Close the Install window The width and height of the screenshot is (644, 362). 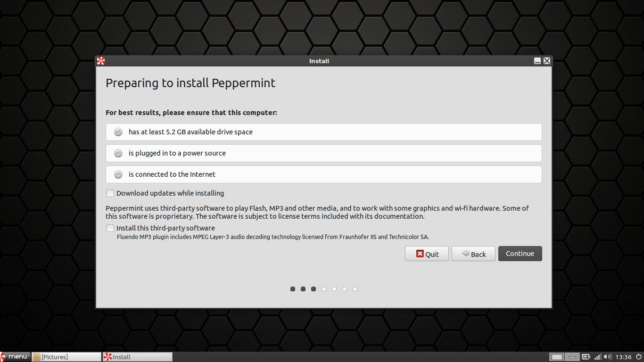547,61
